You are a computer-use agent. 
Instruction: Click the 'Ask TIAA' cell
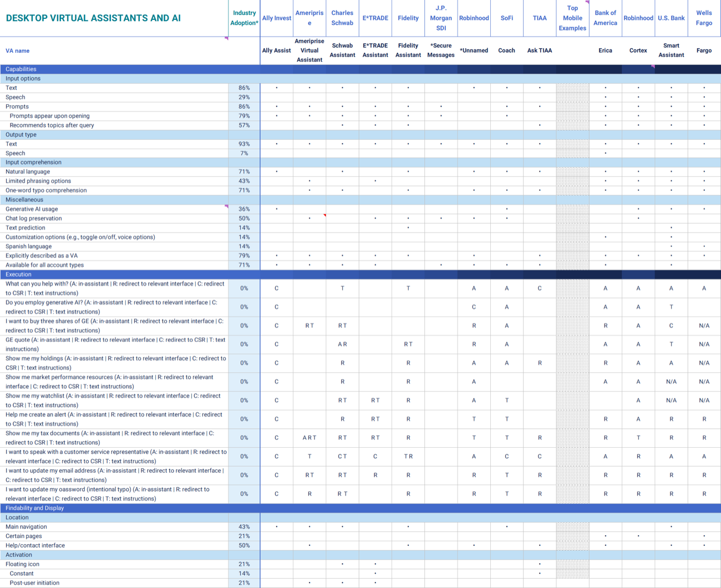pos(540,50)
